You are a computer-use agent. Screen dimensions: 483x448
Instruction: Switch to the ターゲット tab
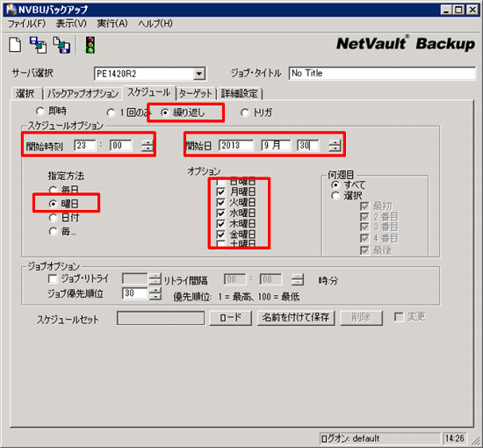point(196,93)
